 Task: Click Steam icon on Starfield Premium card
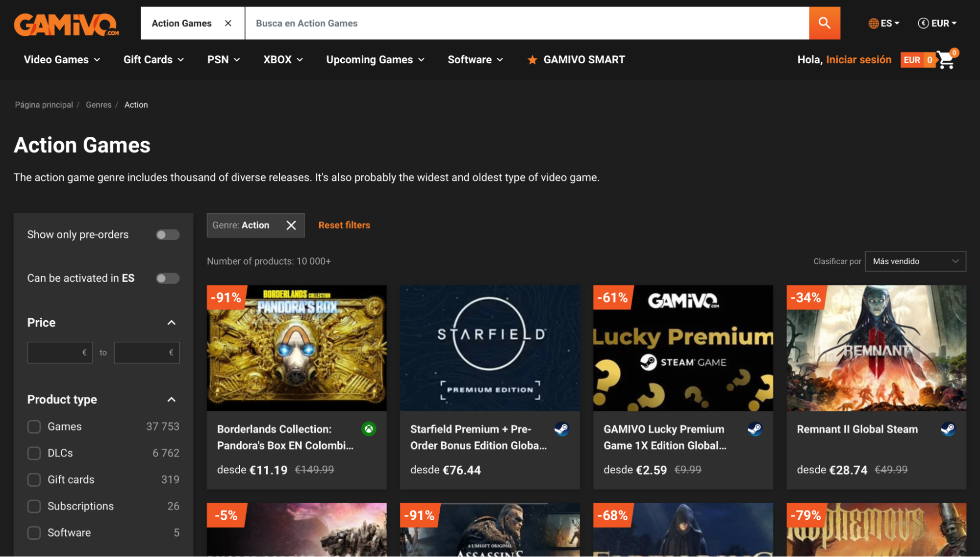[x=561, y=429]
